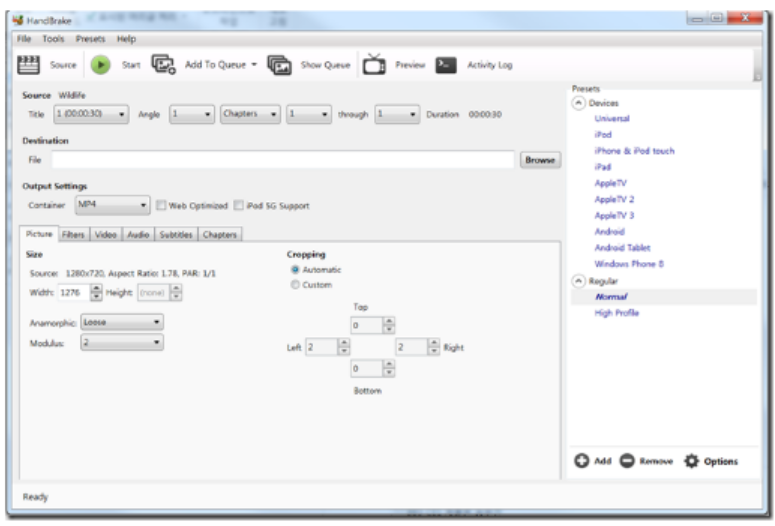Click the Preview television icon

[374, 64]
